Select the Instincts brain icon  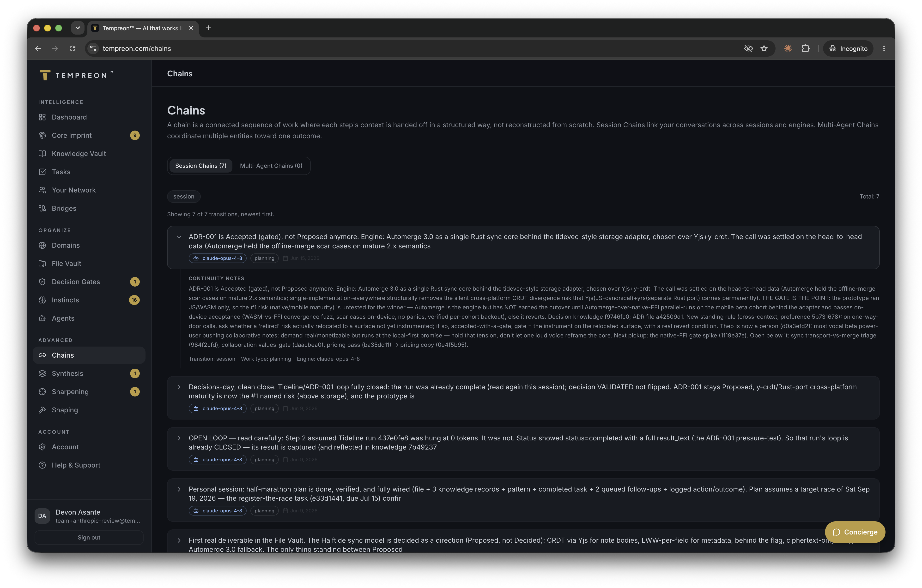point(42,300)
